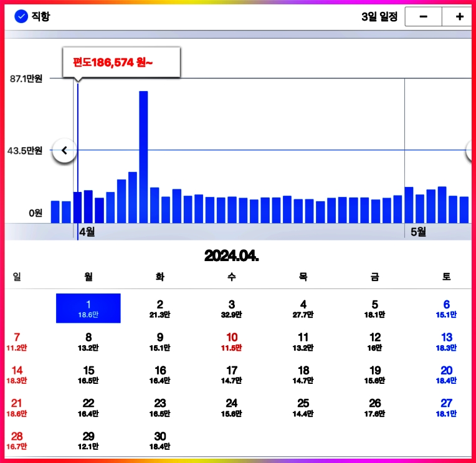476x463 pixels.
Task: Click the 2024.04. month heading
Action: 232,255
